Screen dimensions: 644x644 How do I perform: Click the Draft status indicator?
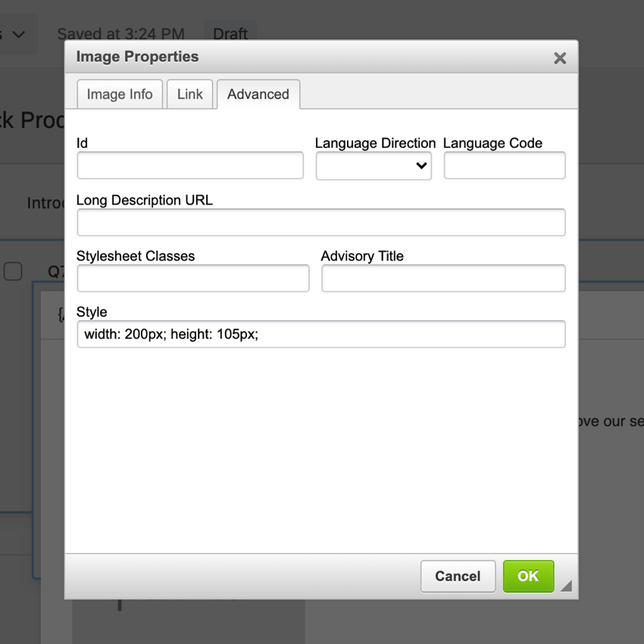(230, 34)
